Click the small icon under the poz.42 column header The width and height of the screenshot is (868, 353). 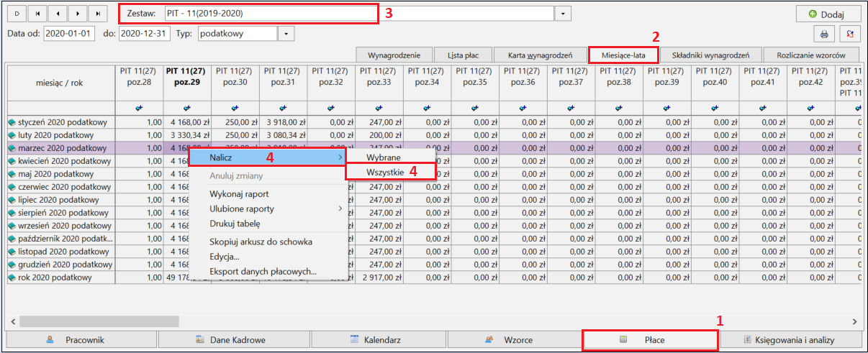811,107
